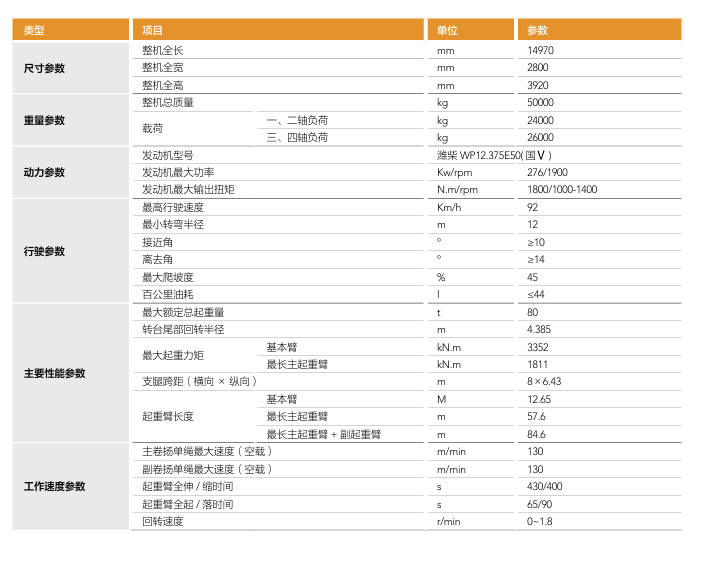
Task: Click the value 1811
Action: pyautogui.click(x=537, y=364)
